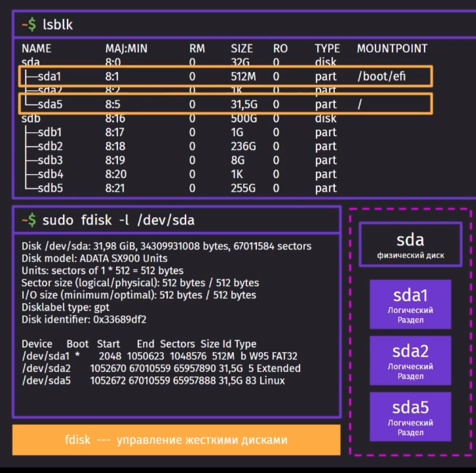This screenshot has width=476, height=473.
Task: Select the 'Disklabel type: gpt' line
Action: pos(65,308)
